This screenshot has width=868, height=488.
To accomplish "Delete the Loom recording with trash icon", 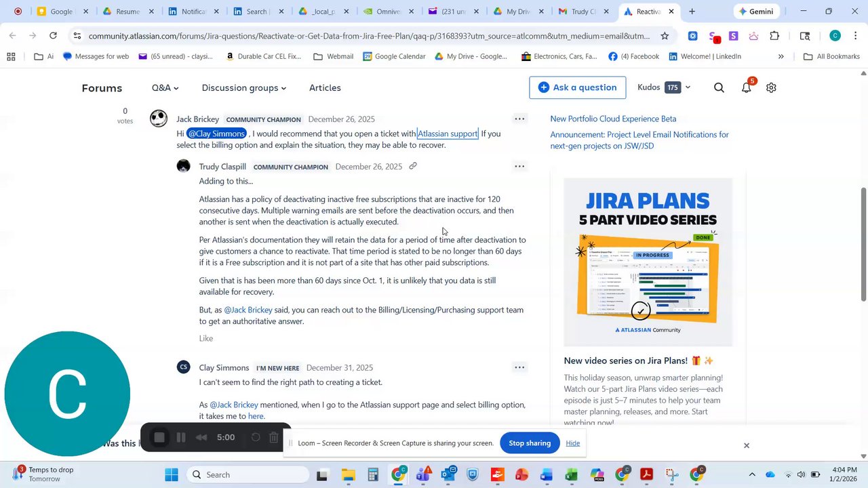I will [274, 437].
